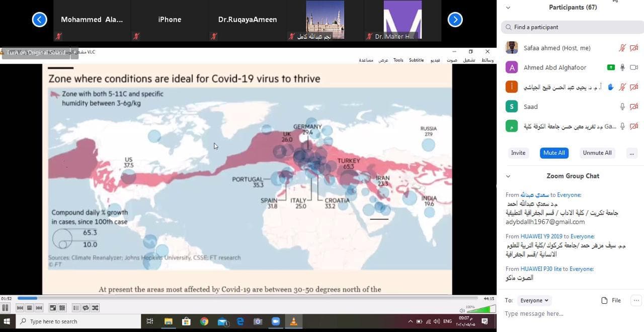Screen dimensions: 644x332
Task: Show the VLC playlist icon
Action: pyautogui.click(x=76, y=308)
